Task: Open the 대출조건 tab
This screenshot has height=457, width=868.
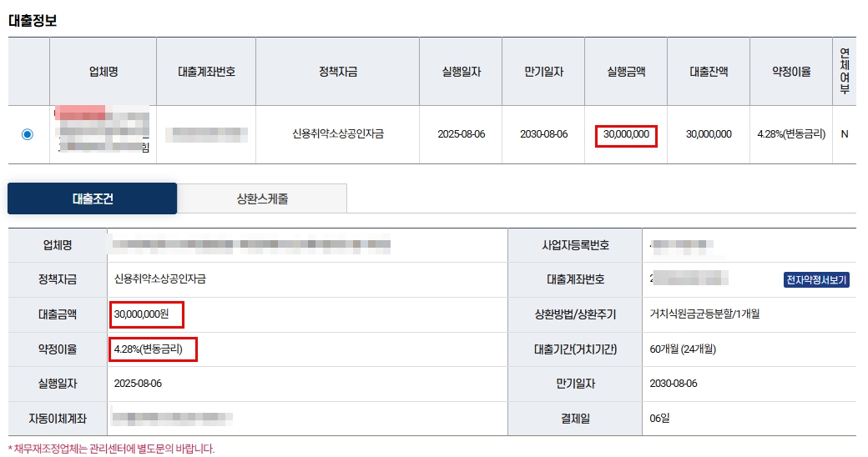Action: click(x=93, y=198)
